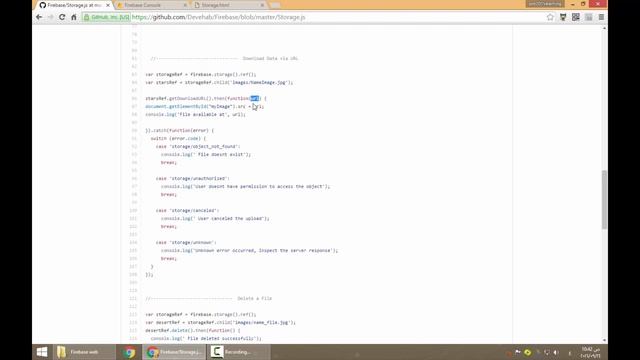This screenshot has width=640, height=360.
Task: Click the document.getElementById('myImage') line
Action: (x=204, y=107)
